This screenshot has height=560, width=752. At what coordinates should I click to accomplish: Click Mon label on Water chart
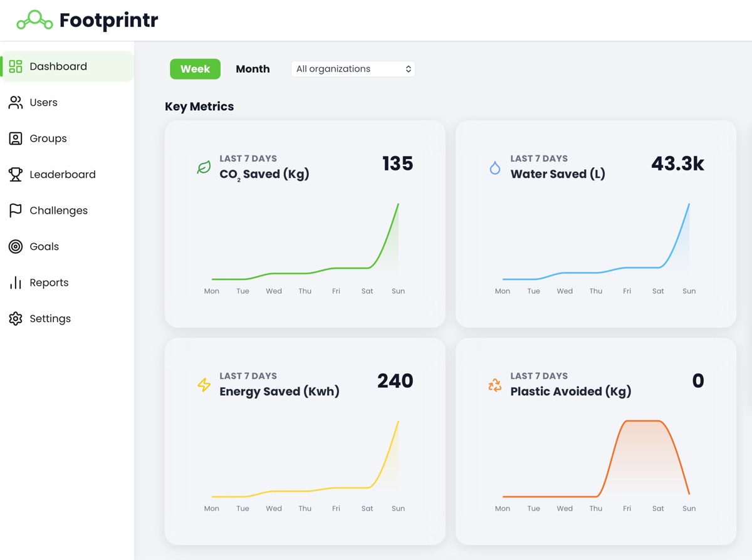[x=503, y=291]
